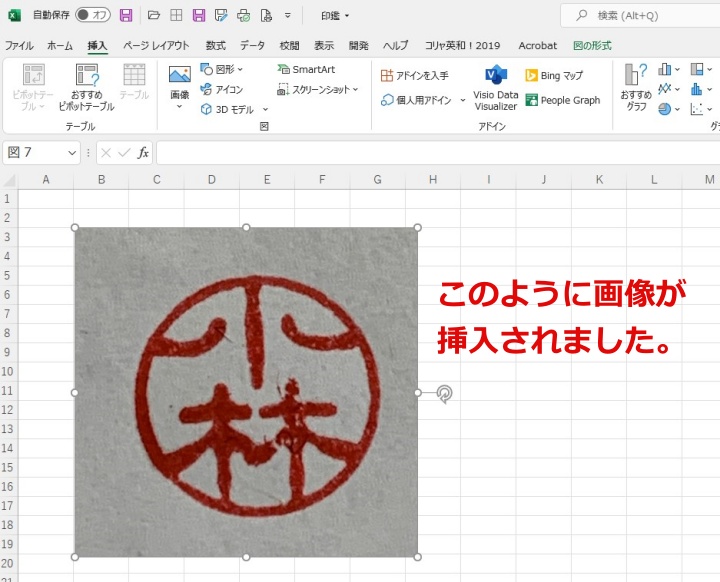Toggle the AutoSave switch

click(x=93, y=15)
